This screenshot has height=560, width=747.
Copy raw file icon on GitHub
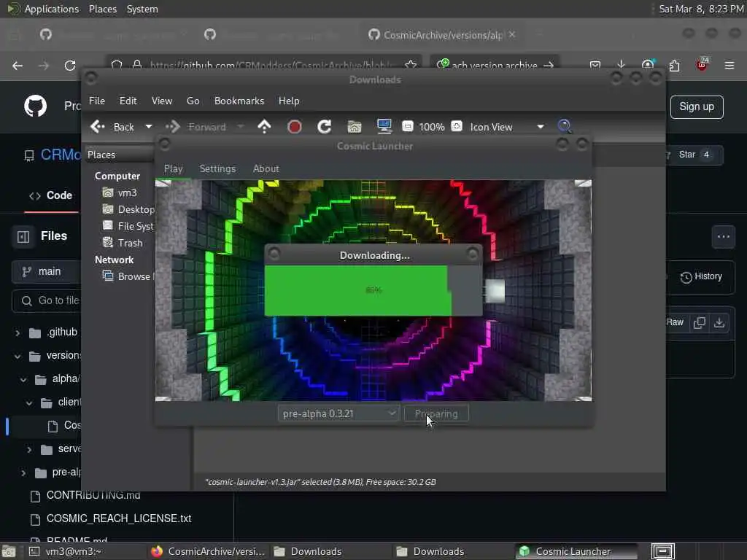click(x=700, y=322)
